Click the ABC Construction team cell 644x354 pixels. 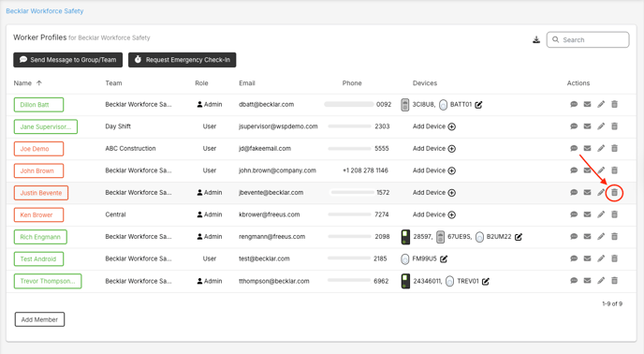(130, 148)
